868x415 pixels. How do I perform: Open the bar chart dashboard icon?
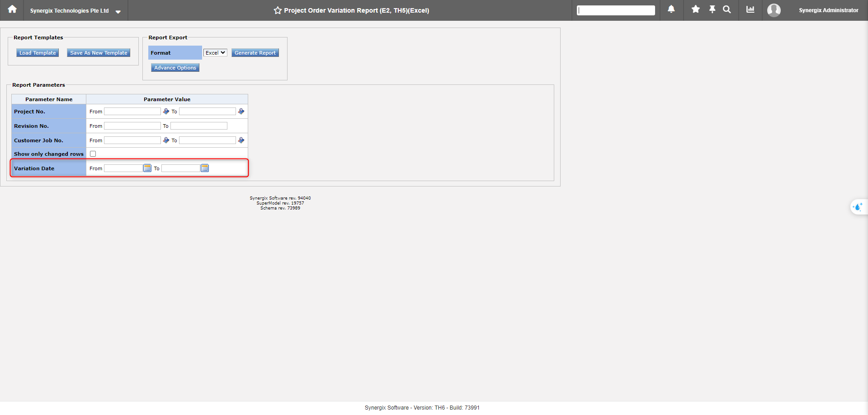tap(750, 9)
